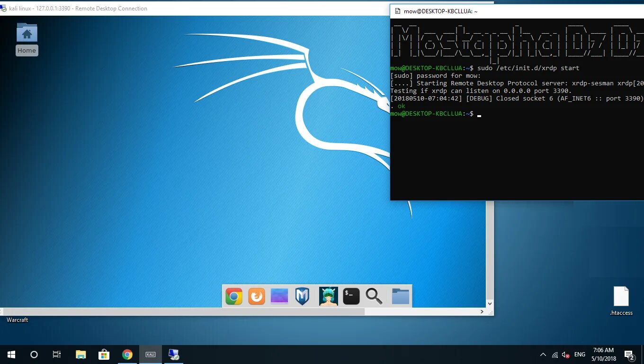
Task: Click the Remote Desktop Connection title bar icon
Action: [4, 9]
